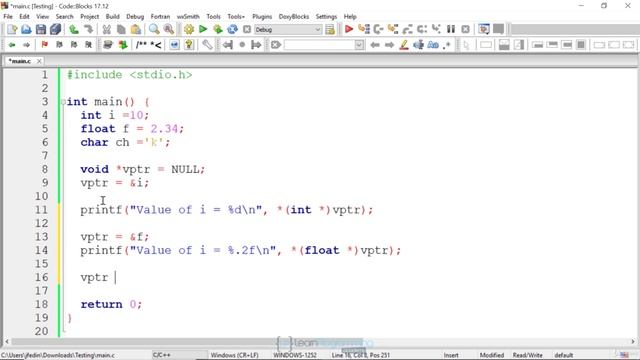Step to the next line in debugger

click(x=378, y=29)
